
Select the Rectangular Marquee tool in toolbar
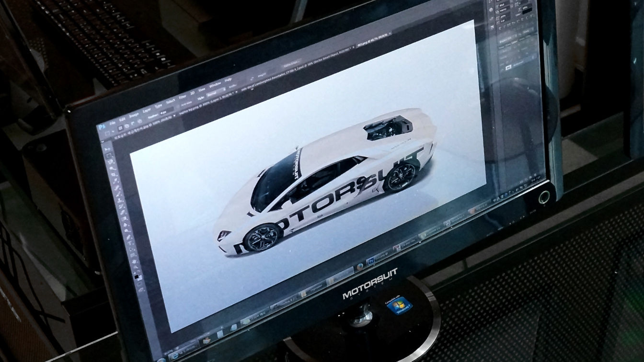coord(109,156)
